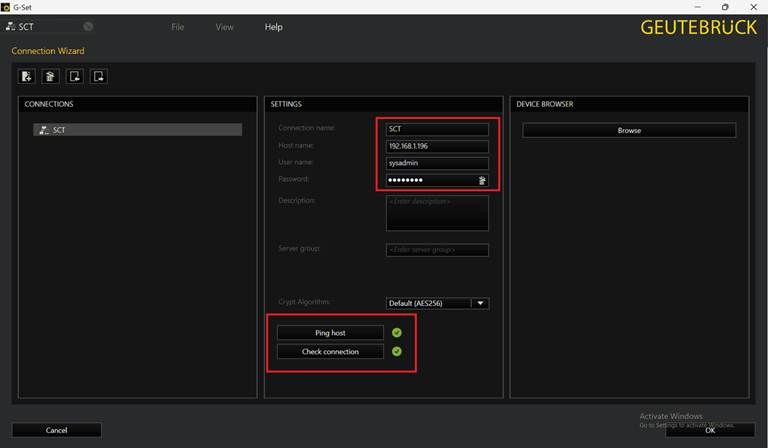Click the OK button
This screenshot has width=768, height=448.
[x=710, y=430]
